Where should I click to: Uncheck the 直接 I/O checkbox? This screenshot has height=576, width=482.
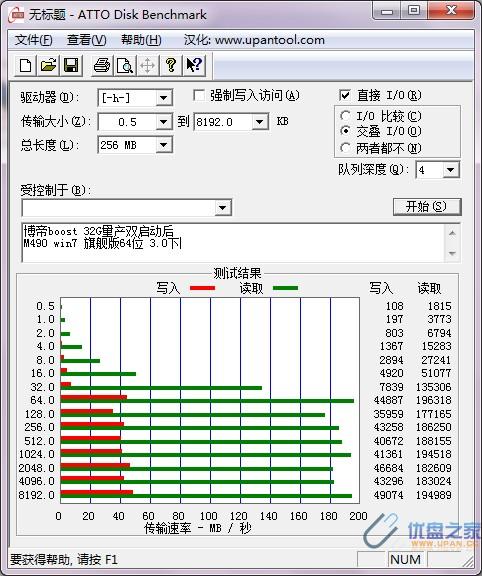pos(344,96)
